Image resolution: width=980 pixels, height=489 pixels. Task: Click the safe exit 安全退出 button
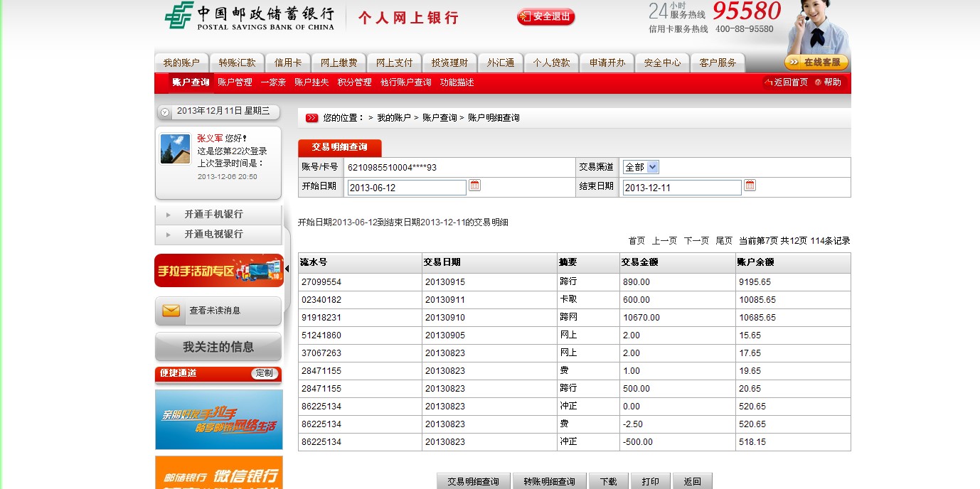click(545, 16)
